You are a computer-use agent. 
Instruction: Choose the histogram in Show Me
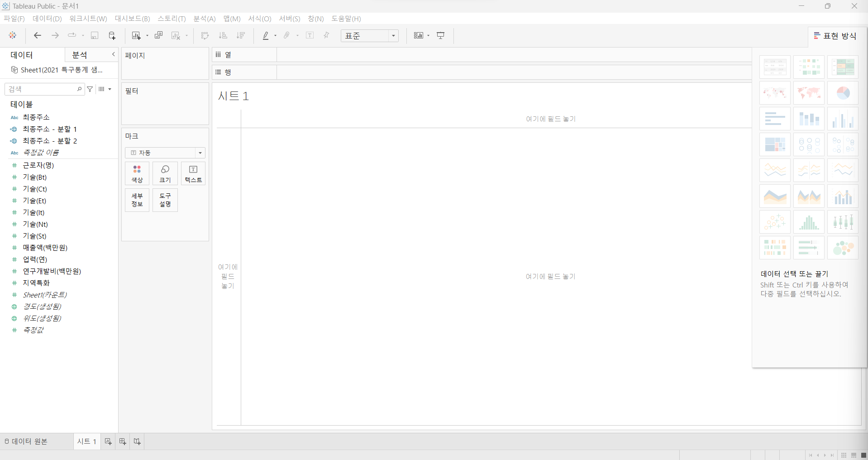[x=809, y=222]
